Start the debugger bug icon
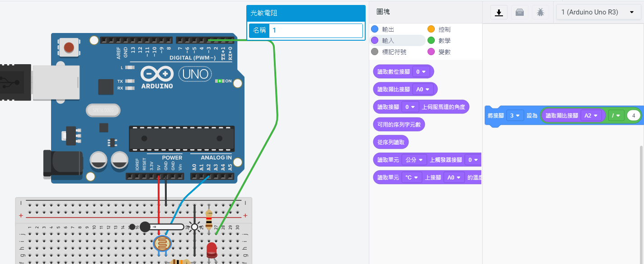 [541, 13]
